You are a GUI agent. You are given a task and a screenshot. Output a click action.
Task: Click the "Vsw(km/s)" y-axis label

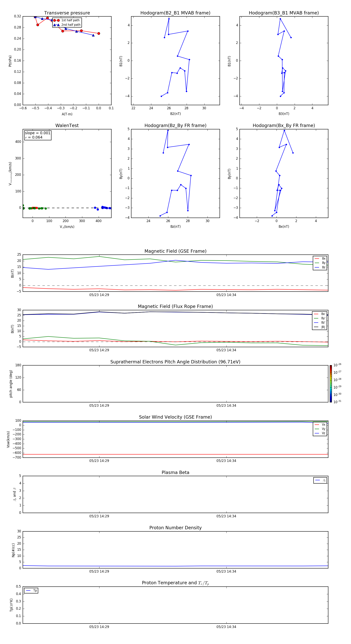pyautogui.click(x=8, y=439)
